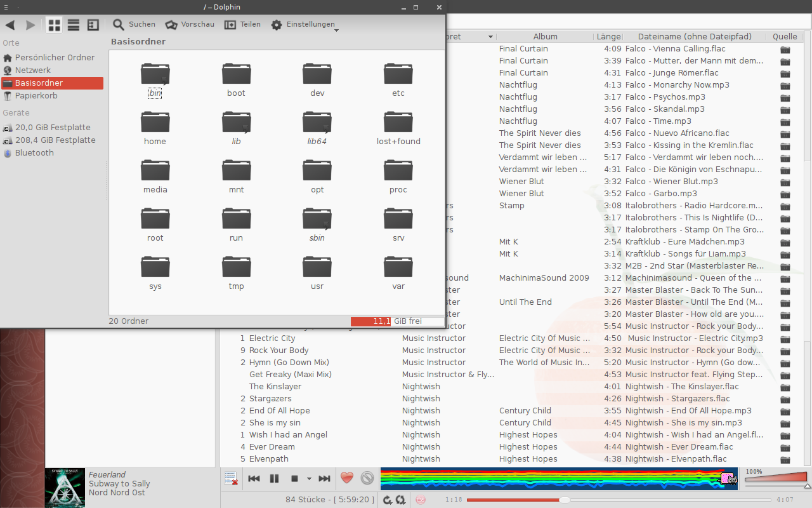Screen dimensions: 812x508
Task: Select the proc folder icon
Action: pos(398,170)
